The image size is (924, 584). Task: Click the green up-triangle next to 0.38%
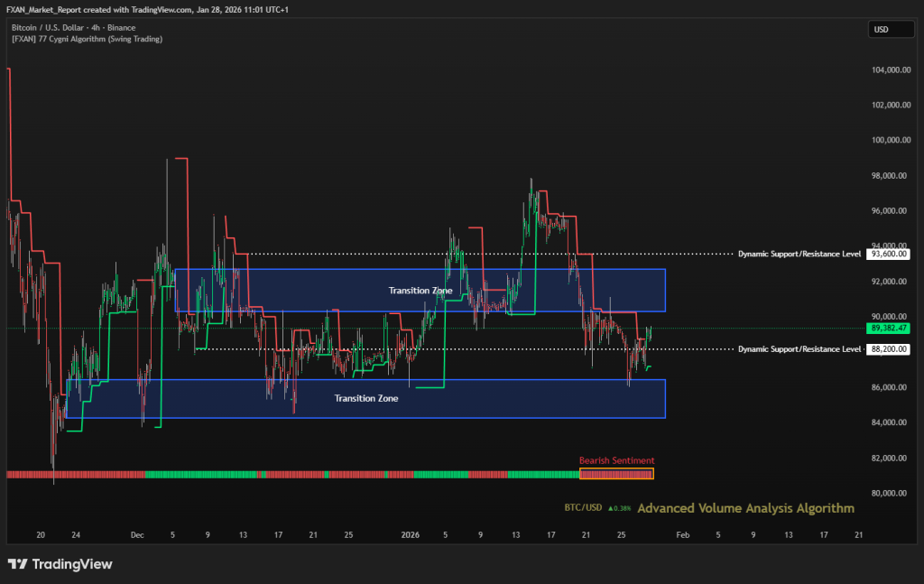point(611,508)
